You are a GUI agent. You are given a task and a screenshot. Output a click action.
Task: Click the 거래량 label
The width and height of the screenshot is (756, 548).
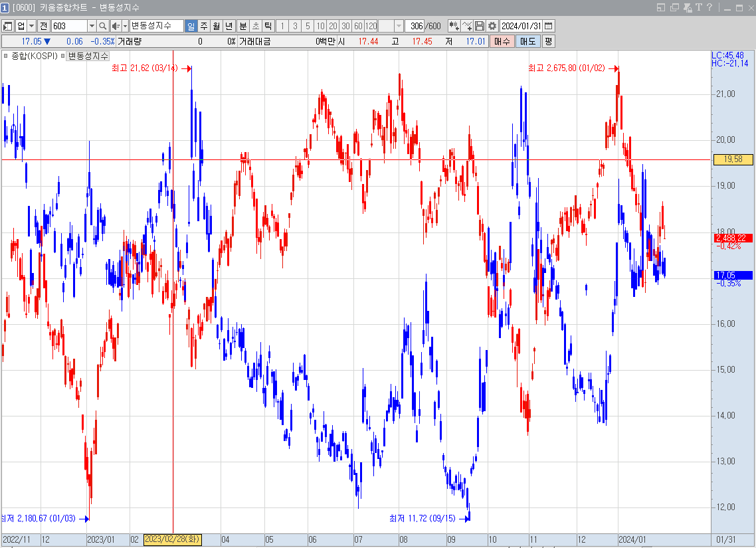pos(130,41)
